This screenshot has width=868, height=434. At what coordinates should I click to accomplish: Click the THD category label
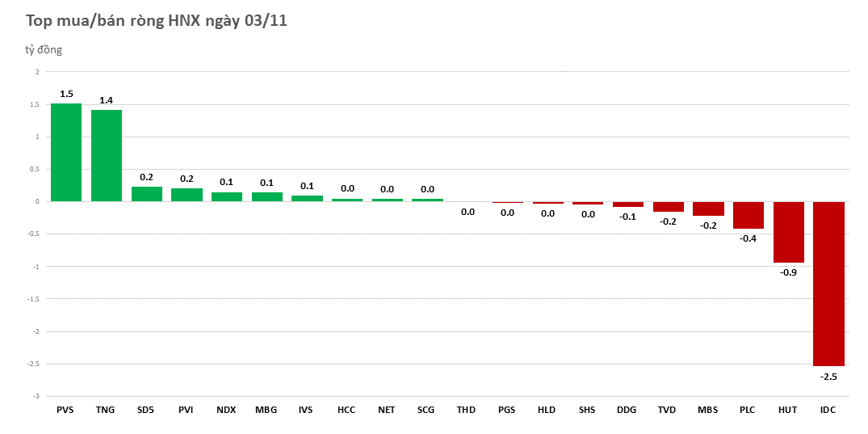point(467,410)
